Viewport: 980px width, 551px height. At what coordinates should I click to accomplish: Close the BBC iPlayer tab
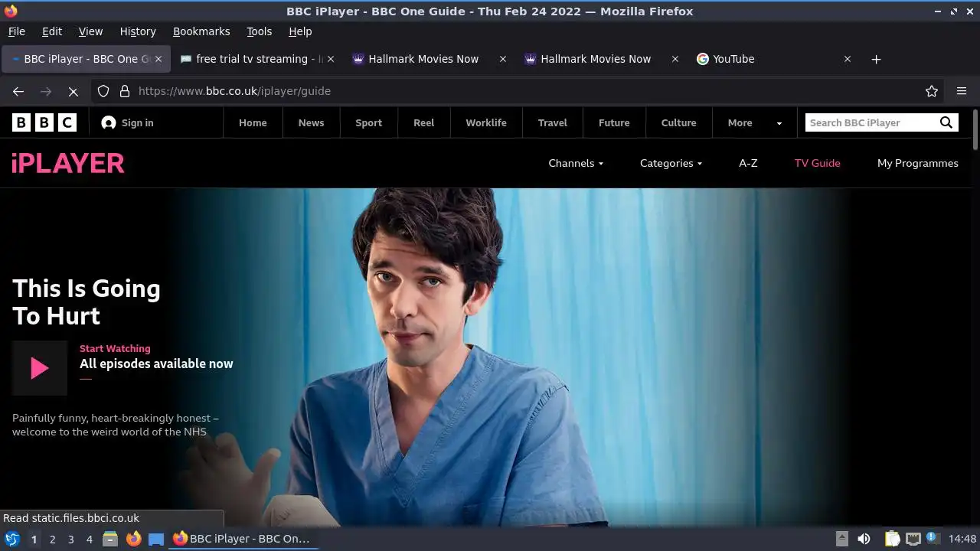(x=159, y=59)
